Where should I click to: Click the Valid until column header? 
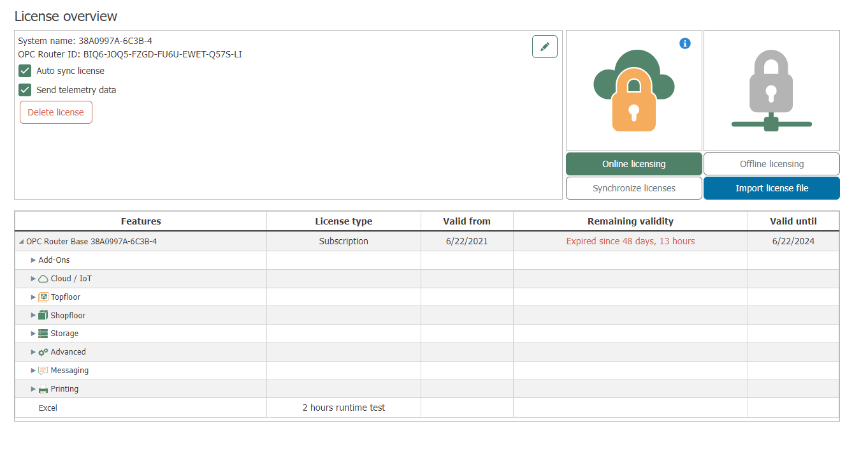tap(793, 221)
